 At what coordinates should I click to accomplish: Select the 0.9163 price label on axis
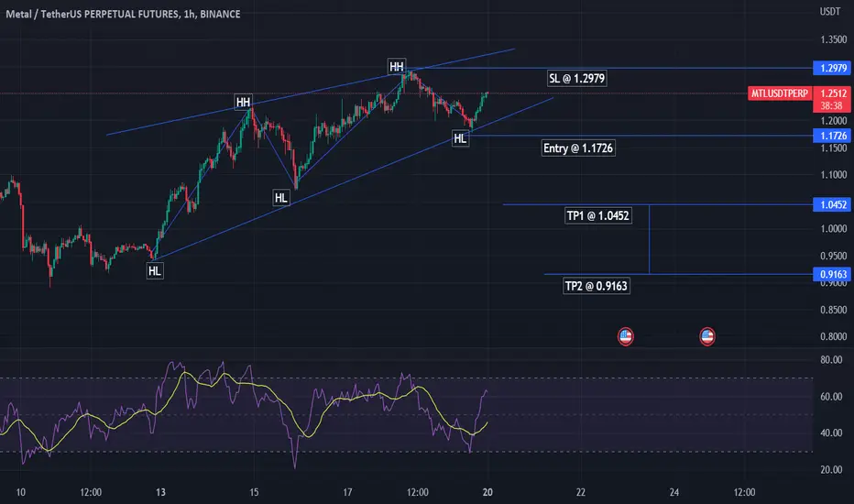pos(833,274)
